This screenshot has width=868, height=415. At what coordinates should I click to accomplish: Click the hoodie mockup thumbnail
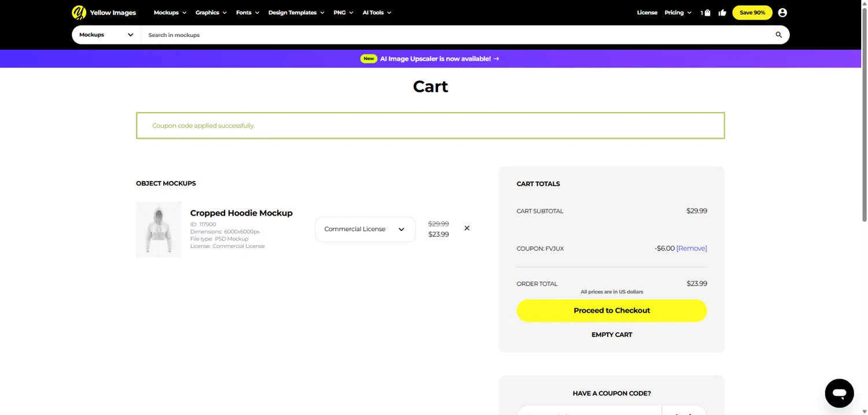(x=159, y=229)
